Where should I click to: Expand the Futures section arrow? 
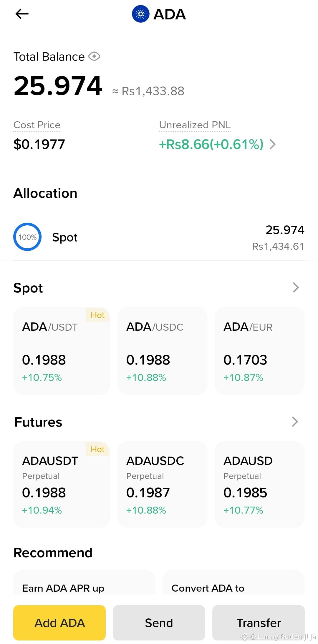(x=295, y=421)
